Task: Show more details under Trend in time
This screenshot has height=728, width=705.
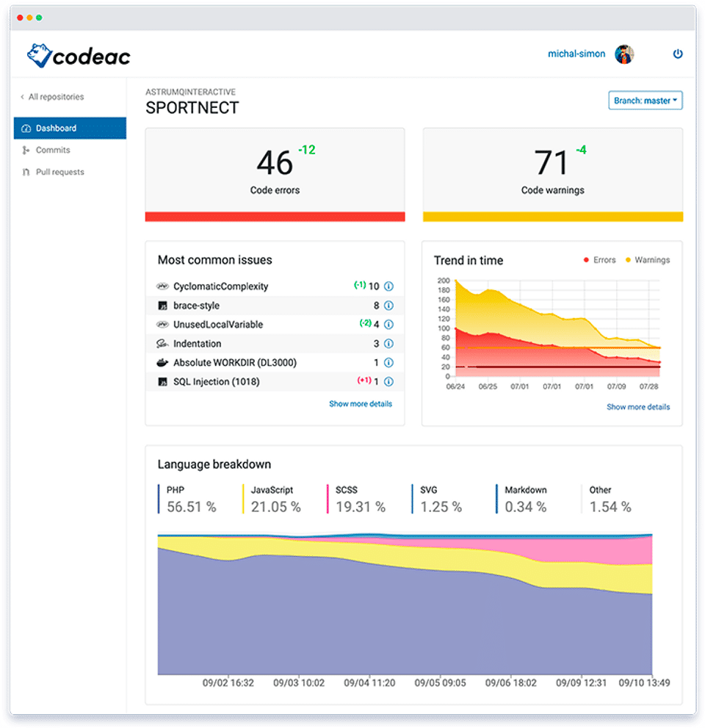Action: [x=638, y=407]
